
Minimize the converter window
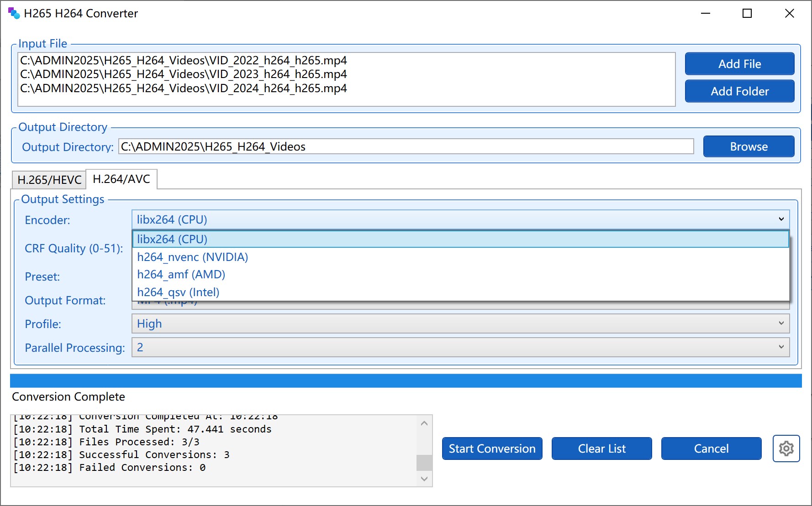(x=706, y=13)
